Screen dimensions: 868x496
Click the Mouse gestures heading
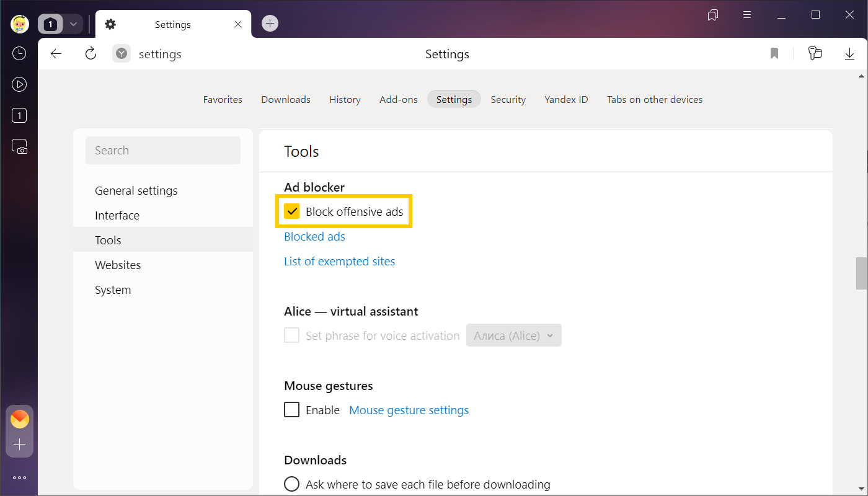329,386
